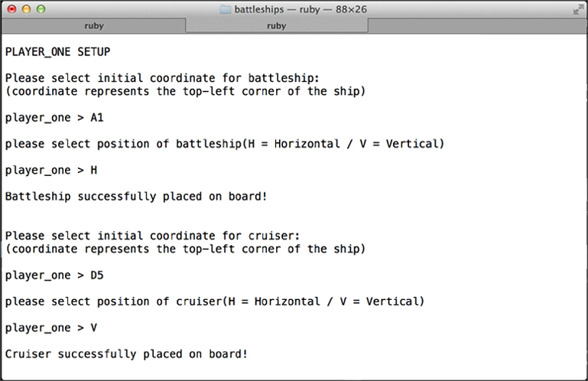Switch to the first ruby tab
Image resolution: width=588 pixels, height=381 pixels.
click(94, 26)
